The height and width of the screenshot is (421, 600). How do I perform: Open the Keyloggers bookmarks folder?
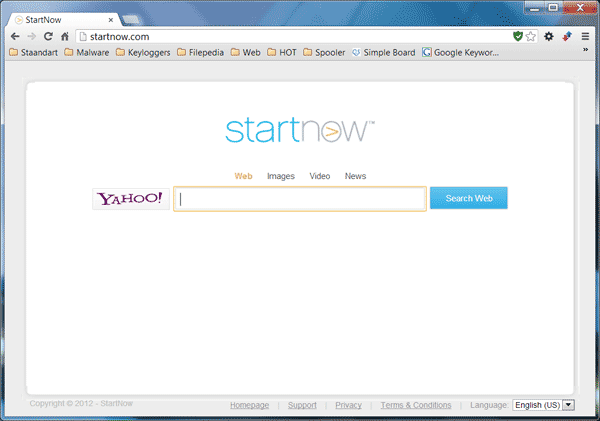point(143,52)
